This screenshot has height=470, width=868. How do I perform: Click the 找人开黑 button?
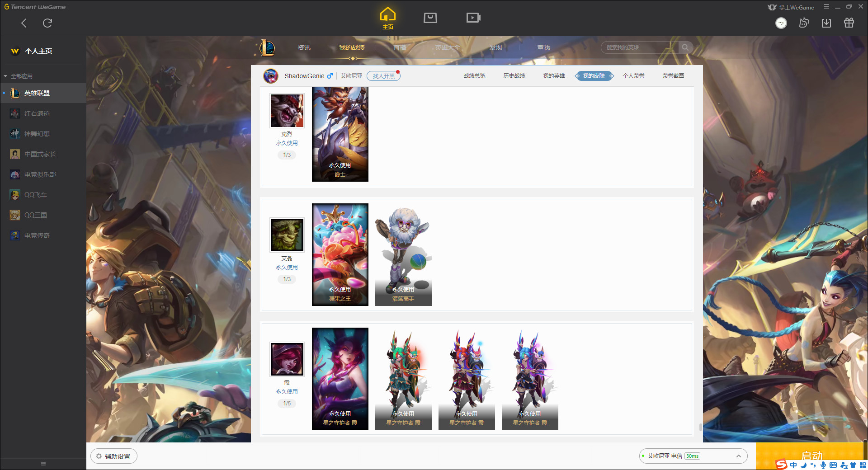click(383, 76)
